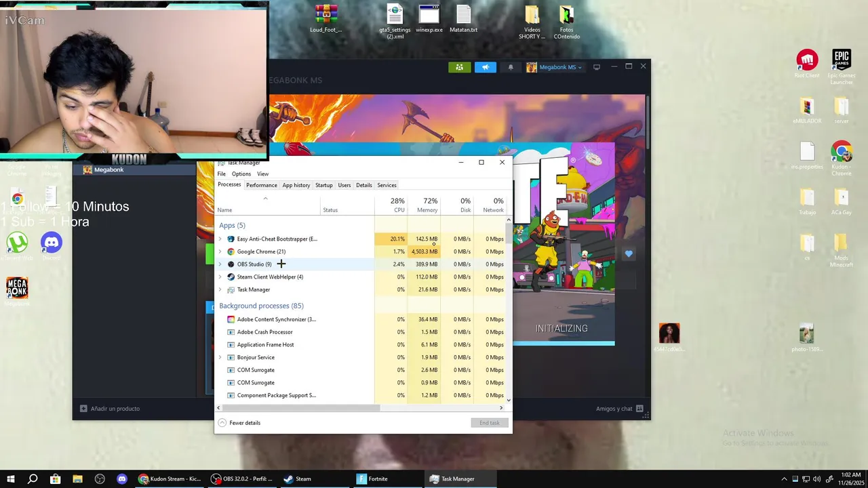
Task: Click heart icon on Fortnite launch screen
Action: (x=629, y=253)
